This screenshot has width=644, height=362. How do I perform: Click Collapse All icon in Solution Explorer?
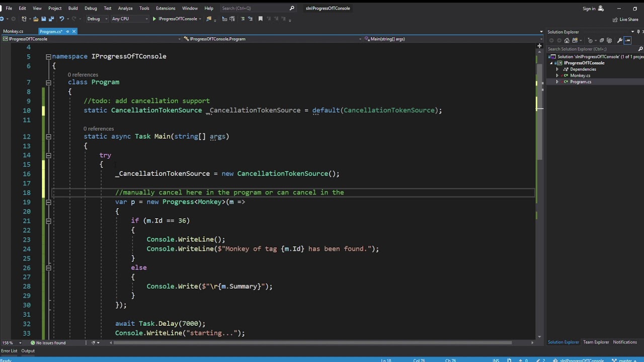pyautogui.click(x=602, y=41)
